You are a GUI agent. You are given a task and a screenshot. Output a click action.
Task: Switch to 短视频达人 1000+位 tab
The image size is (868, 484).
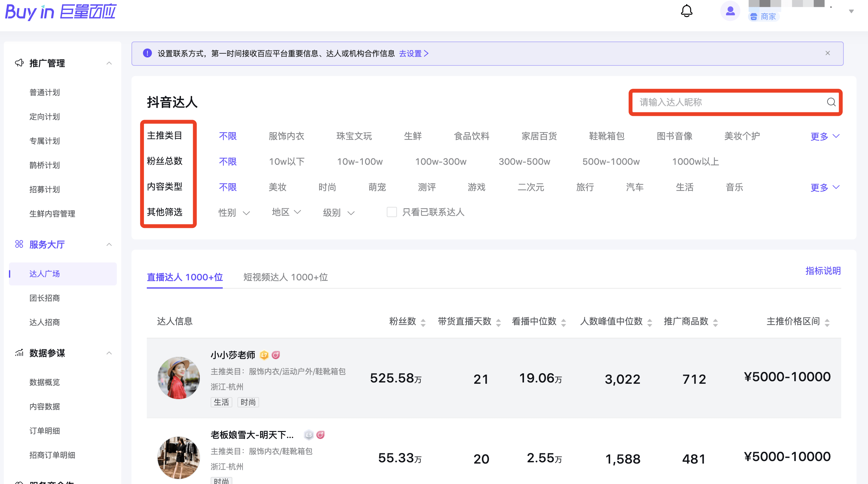[x=285, y=277]
